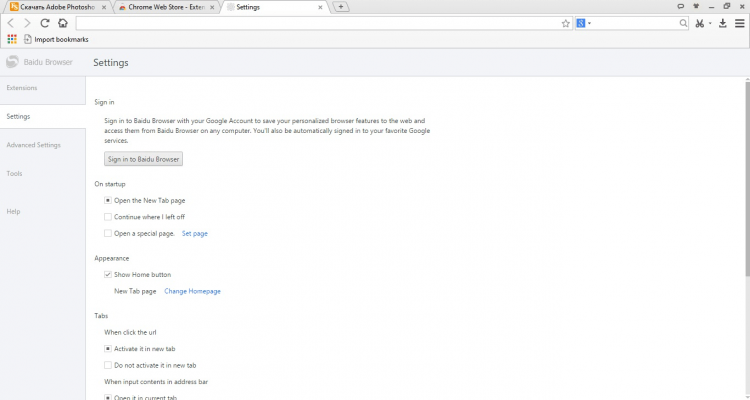Image resolution: width=750 pixels, height=400 pixels.
Task: Select Activate it in new tab
Action: tap(108, 349)
